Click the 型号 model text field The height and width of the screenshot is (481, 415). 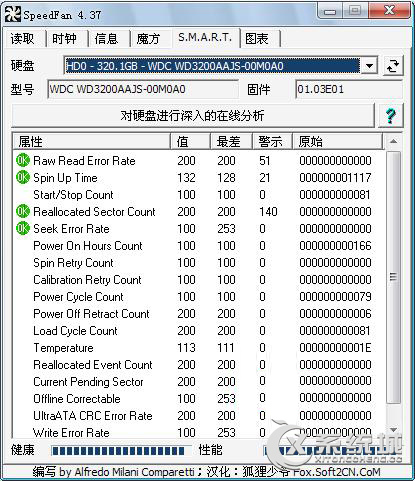tap(143, 89)
